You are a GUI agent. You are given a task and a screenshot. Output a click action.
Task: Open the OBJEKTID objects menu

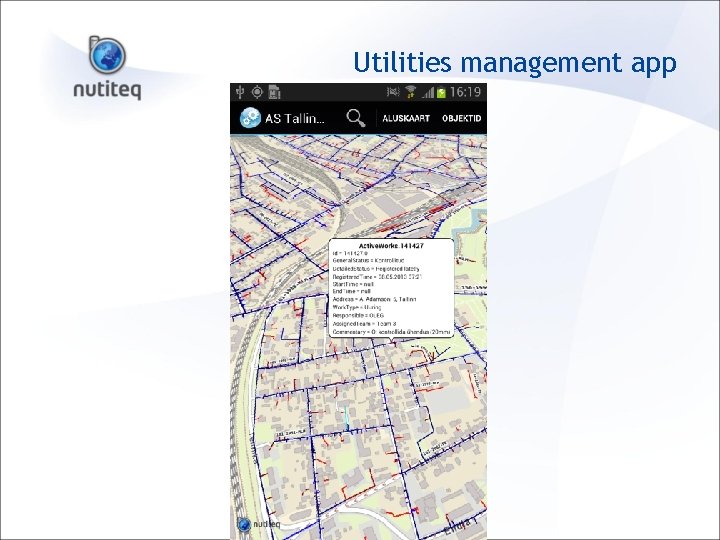tap(461, 118)
